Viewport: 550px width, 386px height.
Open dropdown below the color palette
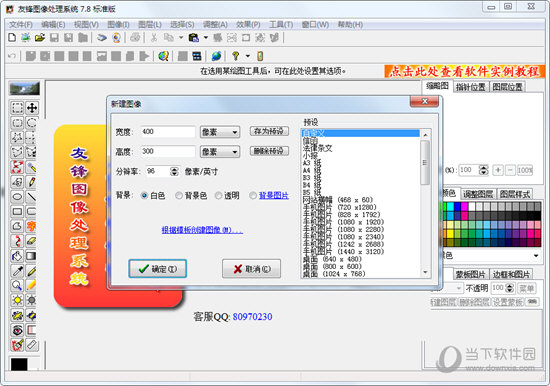coord(536,255)
